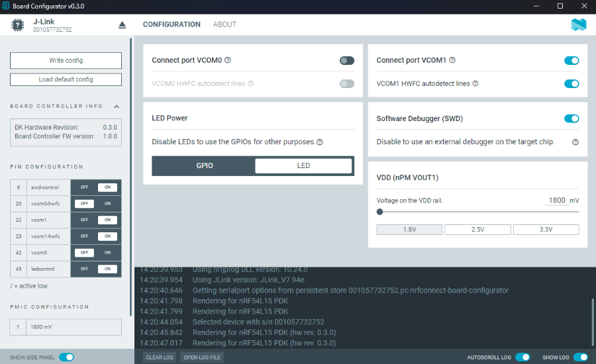Toggle the VCOM1 HWFC autodetect lines switch

click(x=571, y=83)
